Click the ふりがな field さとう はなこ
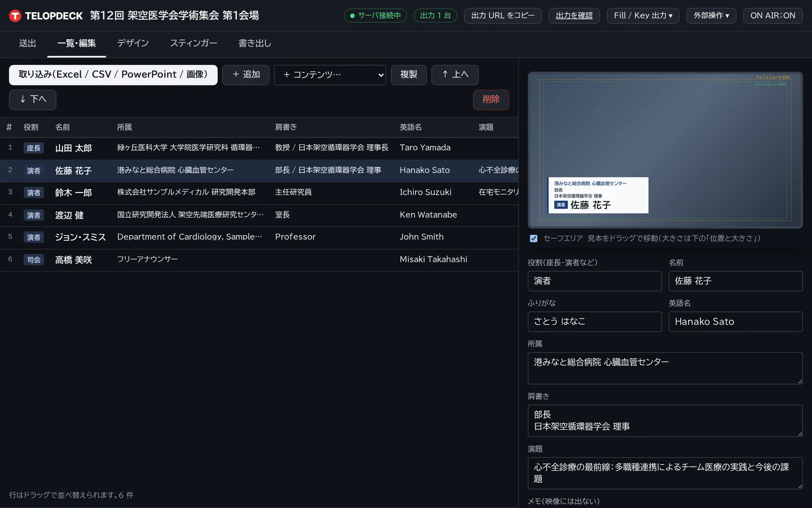Viewport: 812px width, 508px height. 595,322
